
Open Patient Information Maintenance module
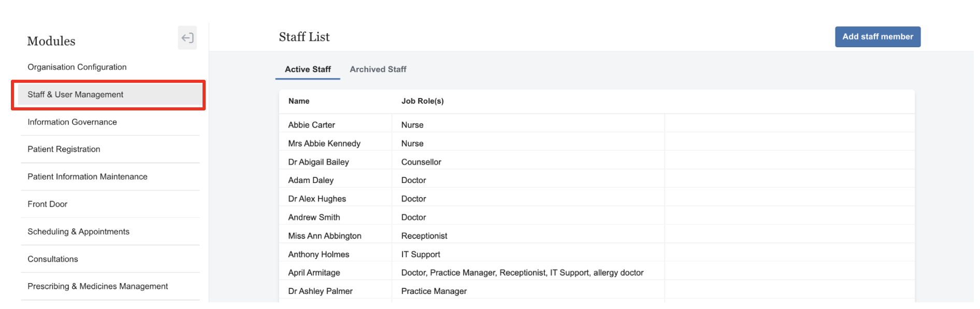88,177
